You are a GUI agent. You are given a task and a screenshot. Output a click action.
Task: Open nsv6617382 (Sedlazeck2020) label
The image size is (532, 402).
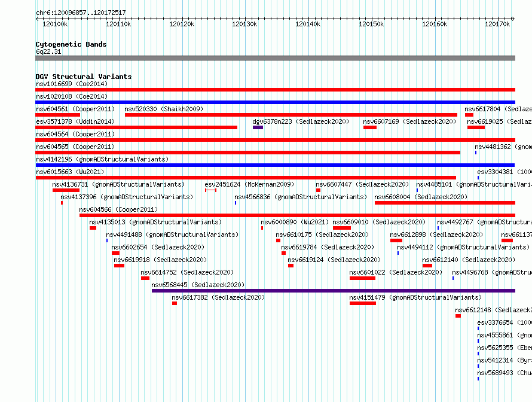click(x=218, y=297)
